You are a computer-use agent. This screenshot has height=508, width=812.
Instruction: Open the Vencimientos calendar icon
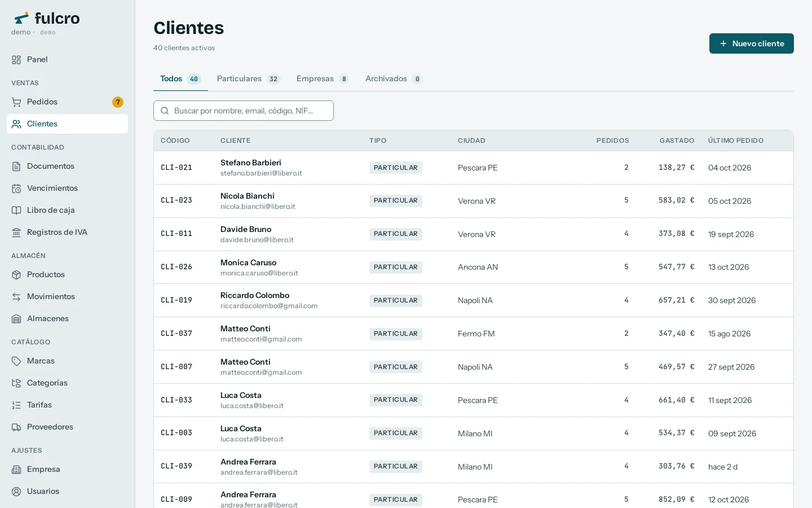16,189
